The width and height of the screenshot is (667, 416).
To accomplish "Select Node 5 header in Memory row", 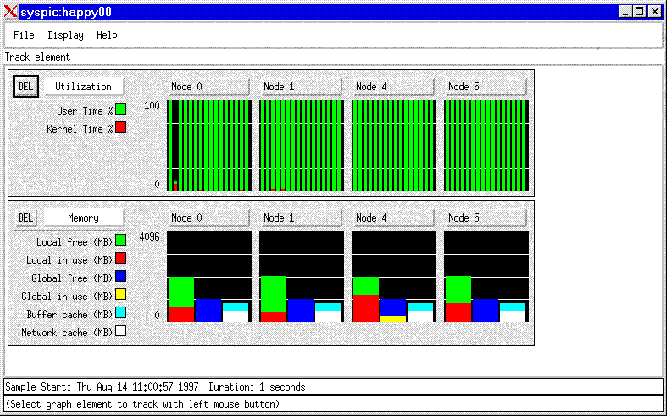I will click(x=484, y=217).
